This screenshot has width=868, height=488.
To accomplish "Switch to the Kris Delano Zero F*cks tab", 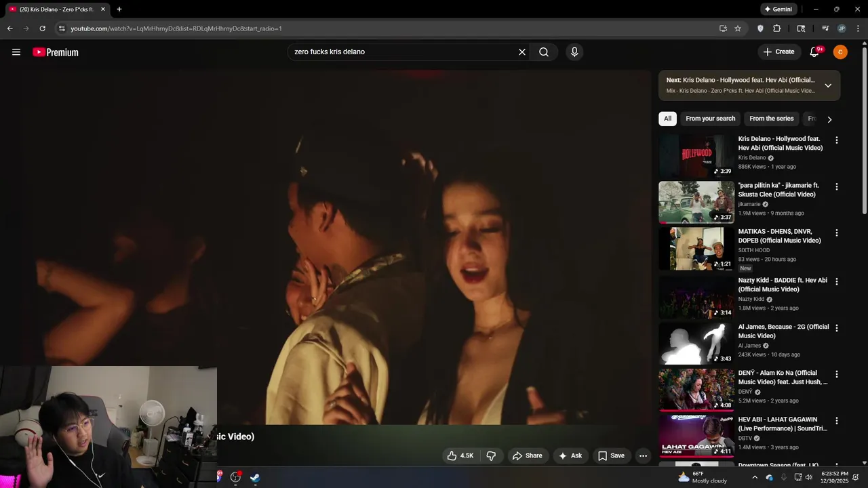I will tap(56, 9).
